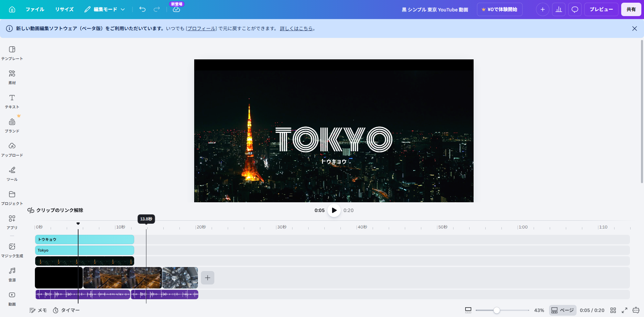The image size is (644, 317).
Task: Open the 素材 elements panel
Action: click(12, 77)
